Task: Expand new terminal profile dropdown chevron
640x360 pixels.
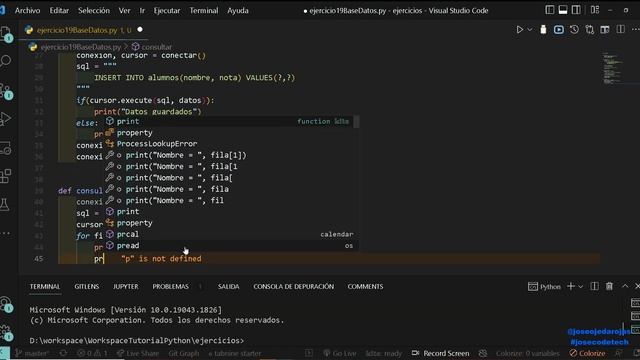Action: pos(580,287)
